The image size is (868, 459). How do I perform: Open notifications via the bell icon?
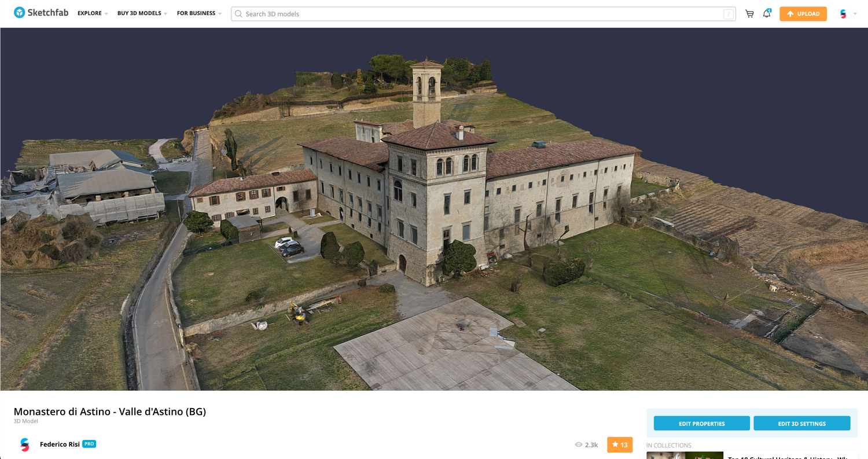pos(766,13)
